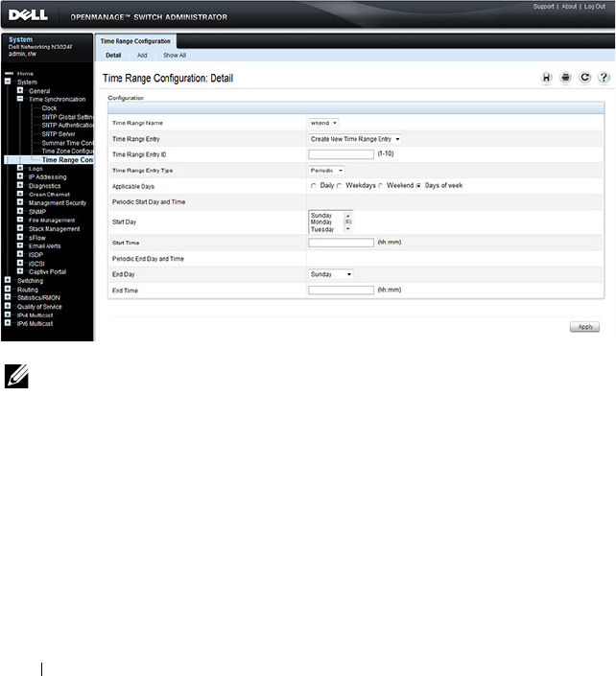616x676 pixels.
Task: Select Monday in Start Day list
Action: (x=321, y=222)
